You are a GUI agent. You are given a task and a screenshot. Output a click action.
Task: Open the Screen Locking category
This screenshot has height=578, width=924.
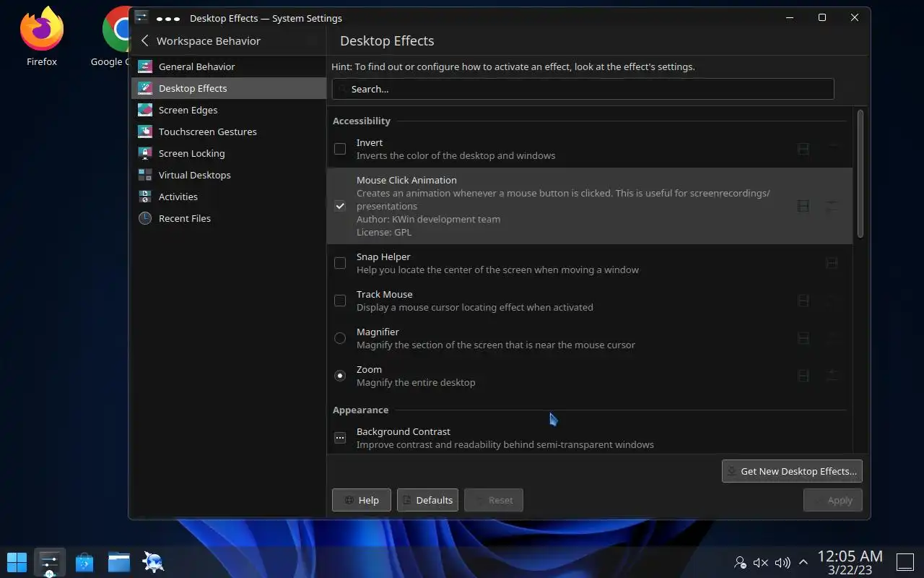pyautogui.click(x=228, y=153)
